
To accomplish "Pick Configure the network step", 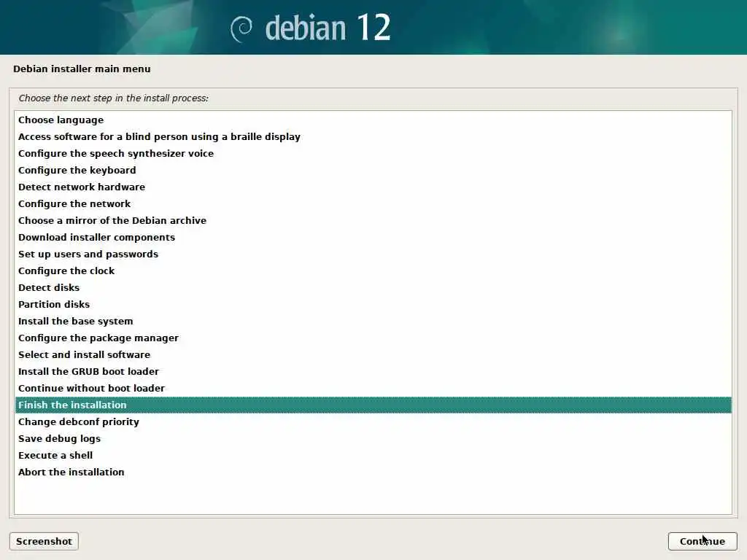I will (x=373, y=204).
